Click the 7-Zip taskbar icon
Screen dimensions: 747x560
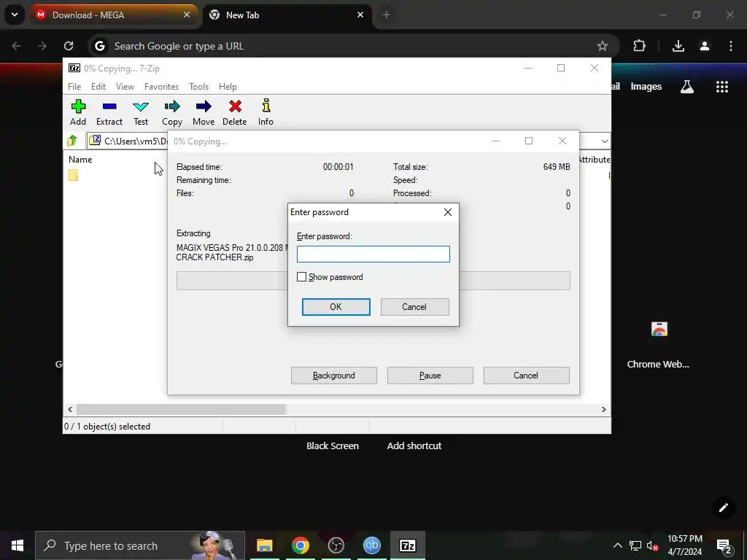[x=407, y=545]
